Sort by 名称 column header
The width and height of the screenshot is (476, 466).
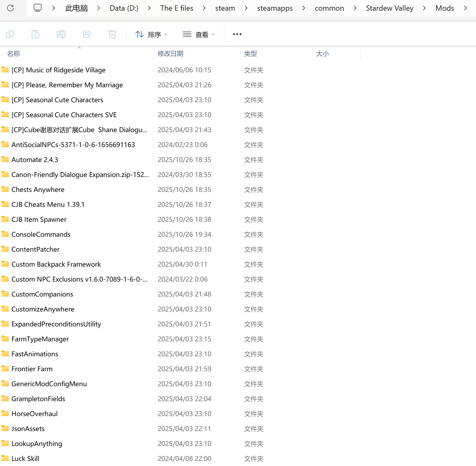click(14, 54)
